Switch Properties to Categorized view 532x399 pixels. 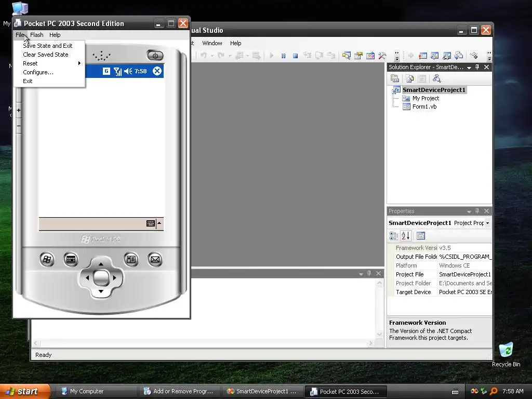click(394, 236)
